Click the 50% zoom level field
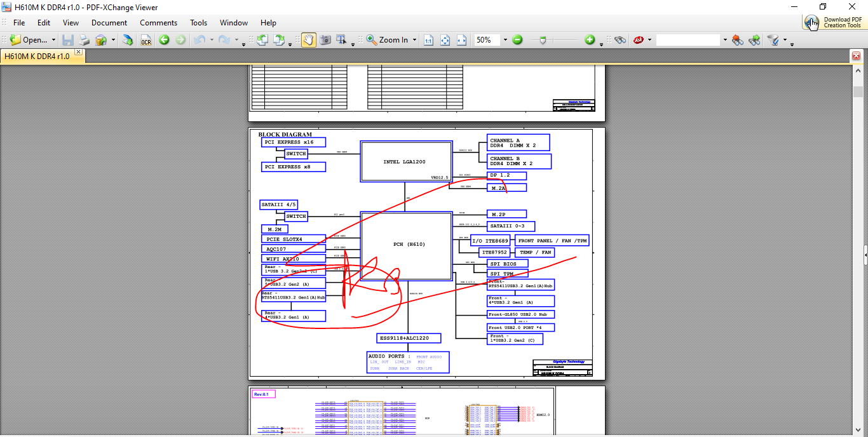This screenshot has width=868, height=437. coord(487,40)
